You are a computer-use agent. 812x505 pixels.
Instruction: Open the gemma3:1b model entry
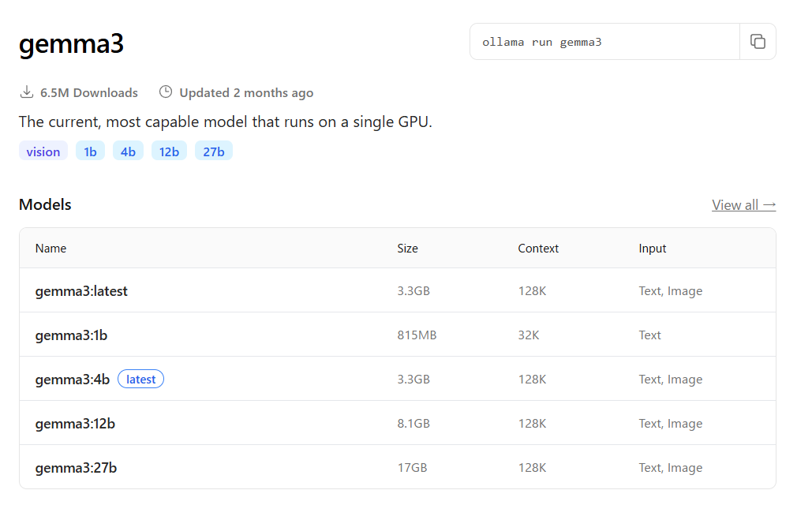71,335
